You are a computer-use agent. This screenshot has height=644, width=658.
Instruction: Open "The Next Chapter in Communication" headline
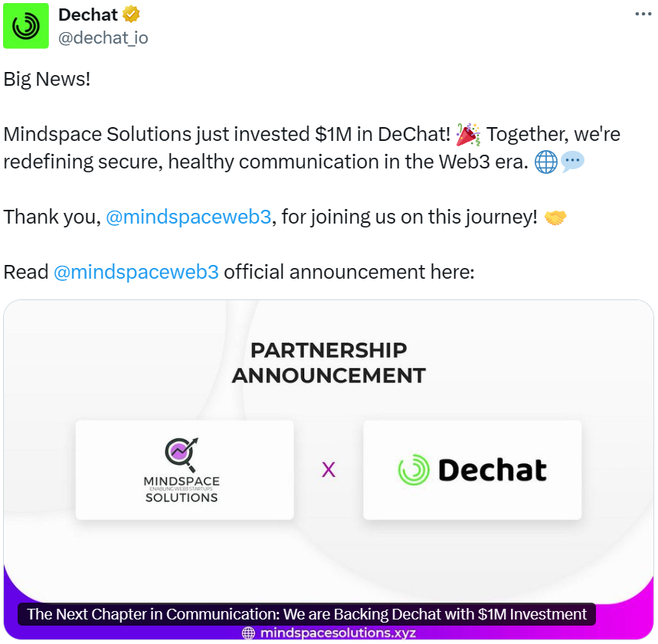click(x=306, y=614)
